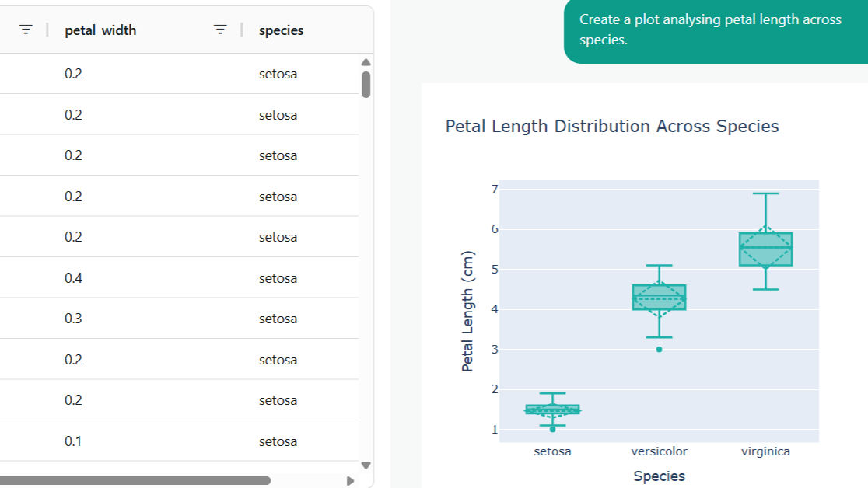
Task: Select the setosa box in the plot
Action: point(553,409)
